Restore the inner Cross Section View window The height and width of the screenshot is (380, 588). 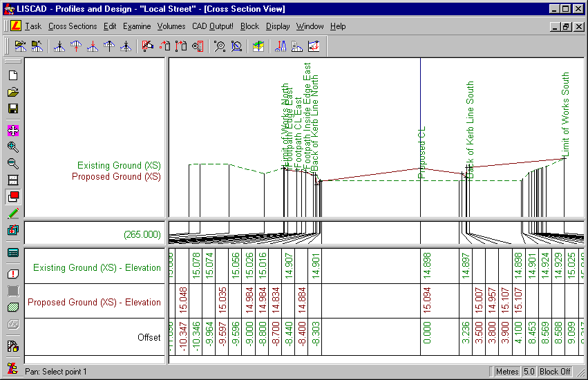(567, 27)
